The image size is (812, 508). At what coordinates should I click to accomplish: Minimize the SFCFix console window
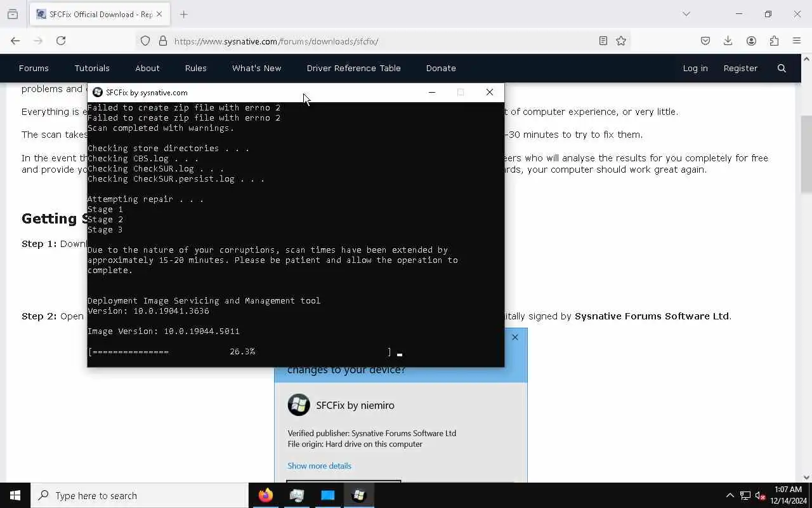click(432, 92)
